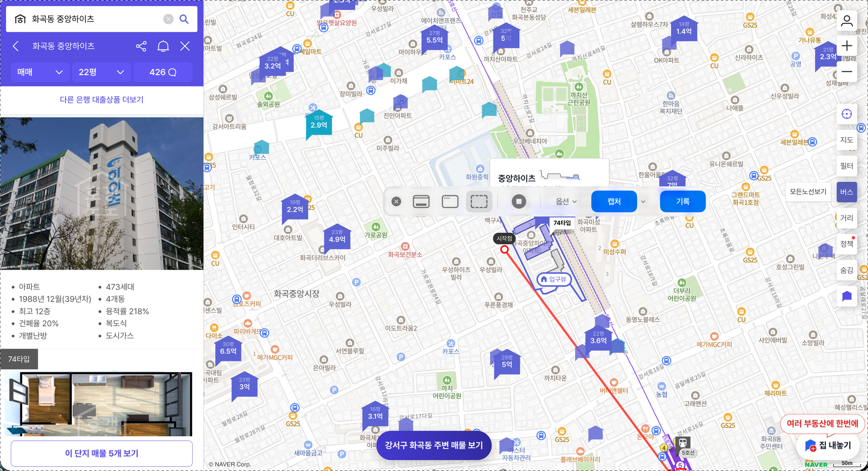Toggle the 거리 street view mode
Viewport: 868px width, 471px height.
pyautogui.click(x=846, y=218)
